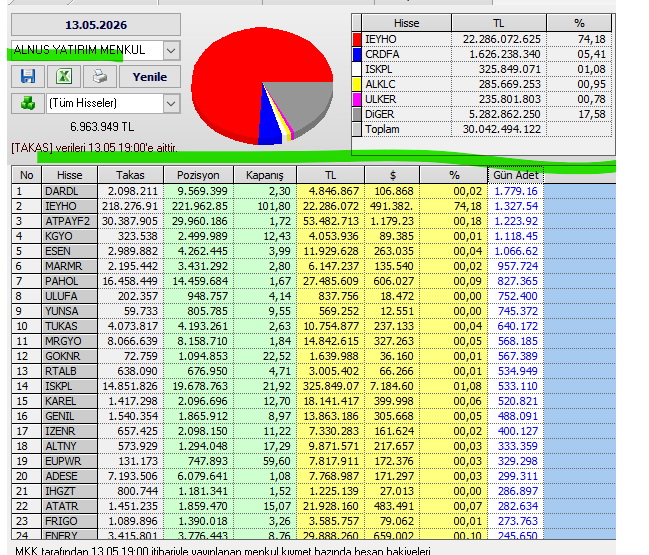Select the MARMR stock cell
The image size is (649, 555).
[x=70, y=266]
